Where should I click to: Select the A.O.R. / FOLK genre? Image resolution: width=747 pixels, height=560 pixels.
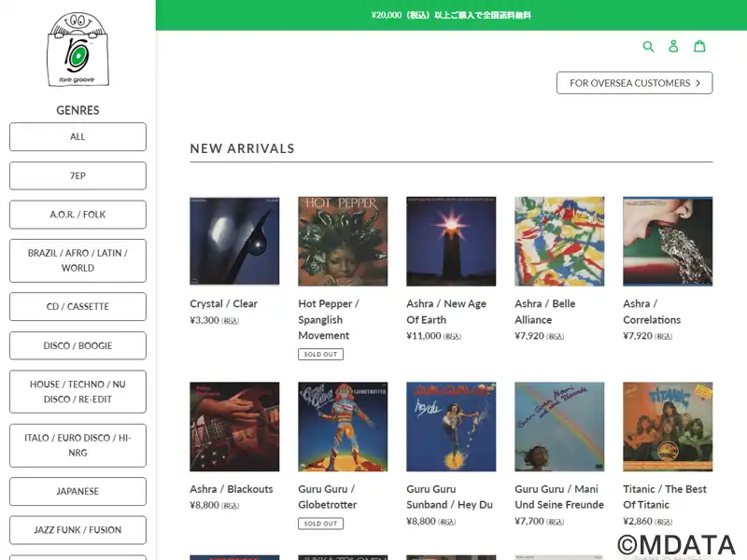[x=78, y=215]
